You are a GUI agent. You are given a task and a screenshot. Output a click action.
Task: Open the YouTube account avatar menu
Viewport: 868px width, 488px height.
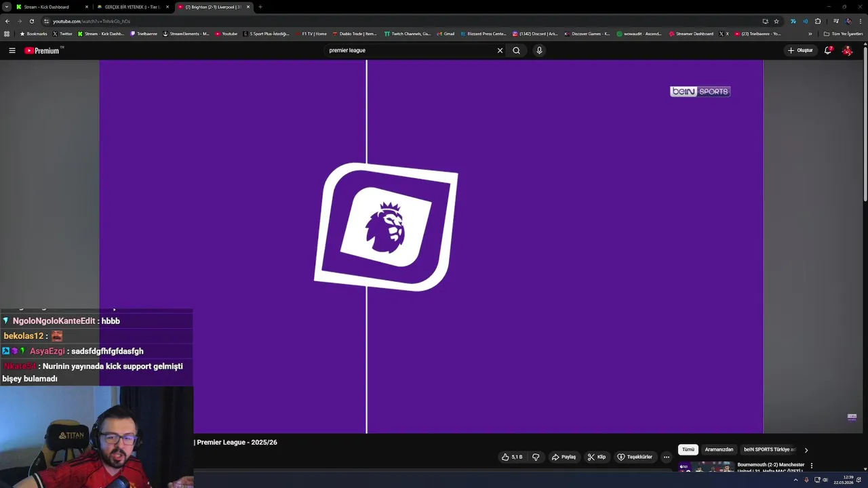(x=847, y=50)
